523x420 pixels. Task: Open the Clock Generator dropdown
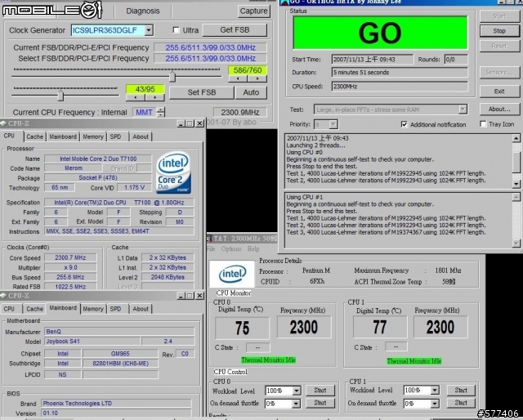click(149, 30)
